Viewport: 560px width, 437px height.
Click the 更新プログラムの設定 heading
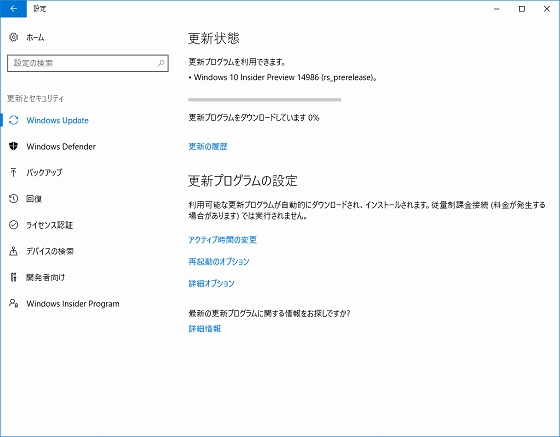242,181
